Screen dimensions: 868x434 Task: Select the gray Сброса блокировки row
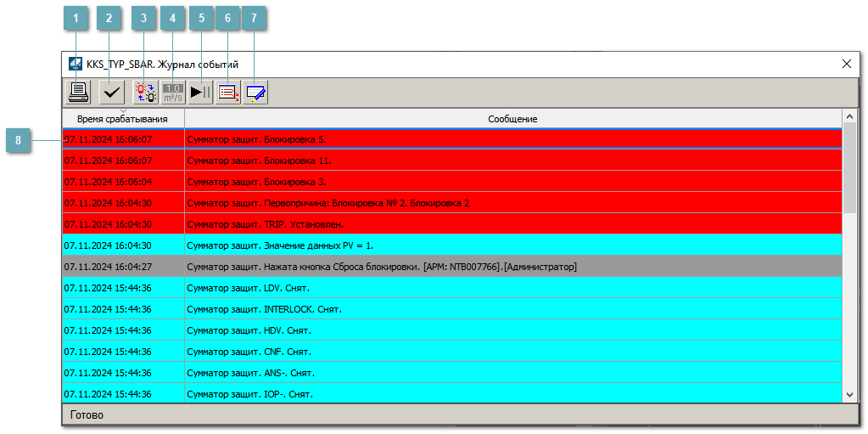452,267
